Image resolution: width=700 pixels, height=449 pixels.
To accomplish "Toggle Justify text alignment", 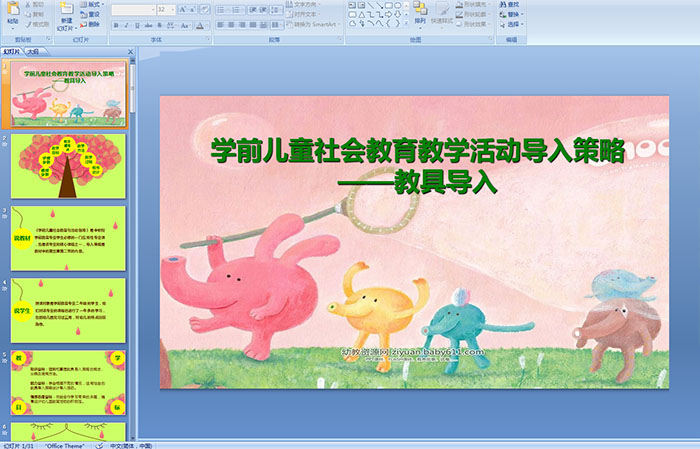I will click(253, 25).
